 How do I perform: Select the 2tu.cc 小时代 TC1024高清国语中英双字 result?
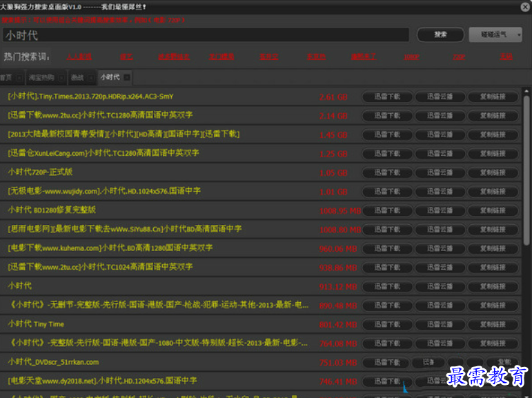tap(100, 268)
